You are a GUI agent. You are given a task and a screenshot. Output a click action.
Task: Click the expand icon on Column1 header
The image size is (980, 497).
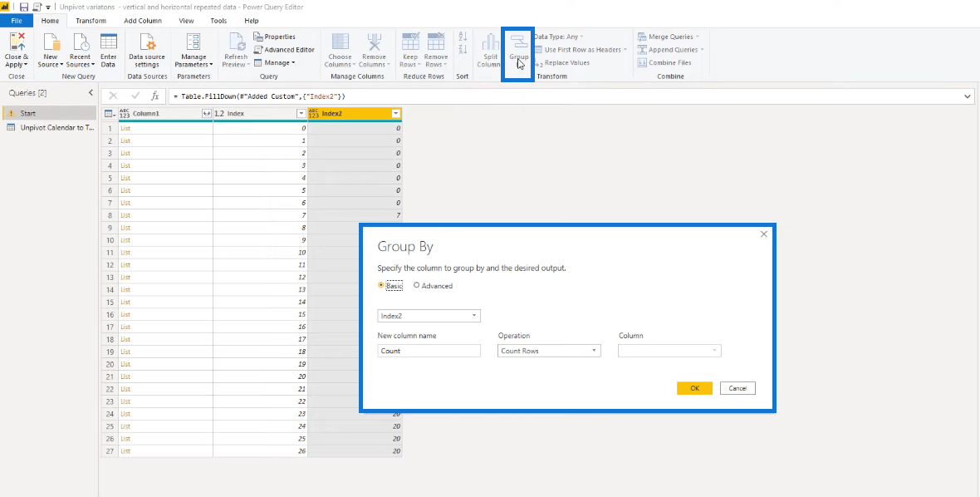(x=206, y=114)
